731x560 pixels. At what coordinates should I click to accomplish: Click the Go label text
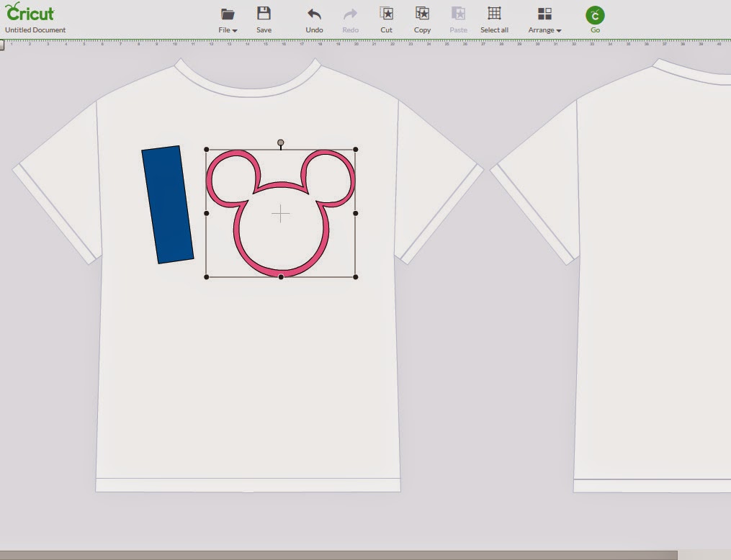596,30
